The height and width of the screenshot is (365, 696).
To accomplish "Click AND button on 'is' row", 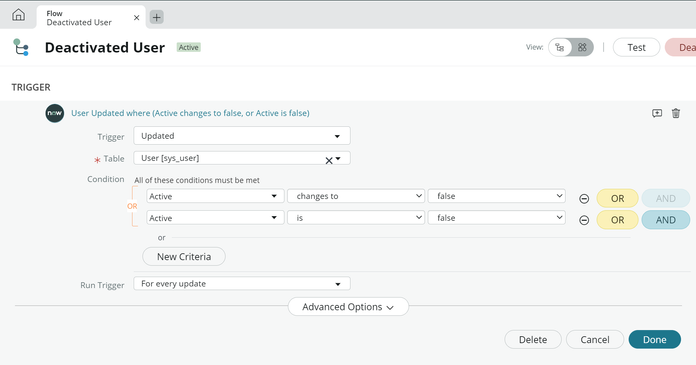I will pos(666,220).
